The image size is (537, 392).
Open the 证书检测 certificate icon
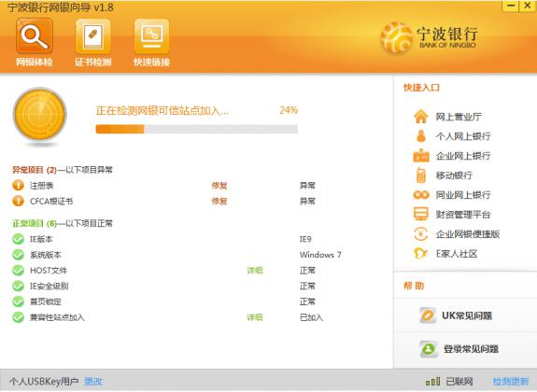(92, 36)
